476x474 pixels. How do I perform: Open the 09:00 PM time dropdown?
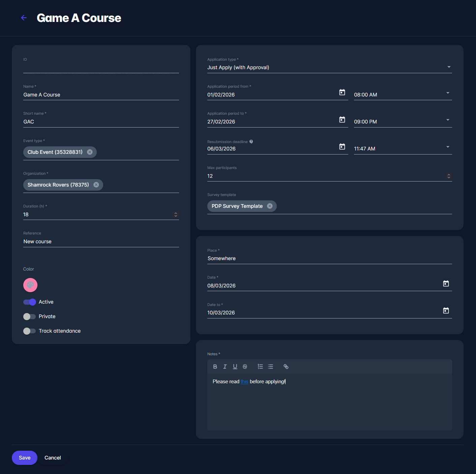448,120
